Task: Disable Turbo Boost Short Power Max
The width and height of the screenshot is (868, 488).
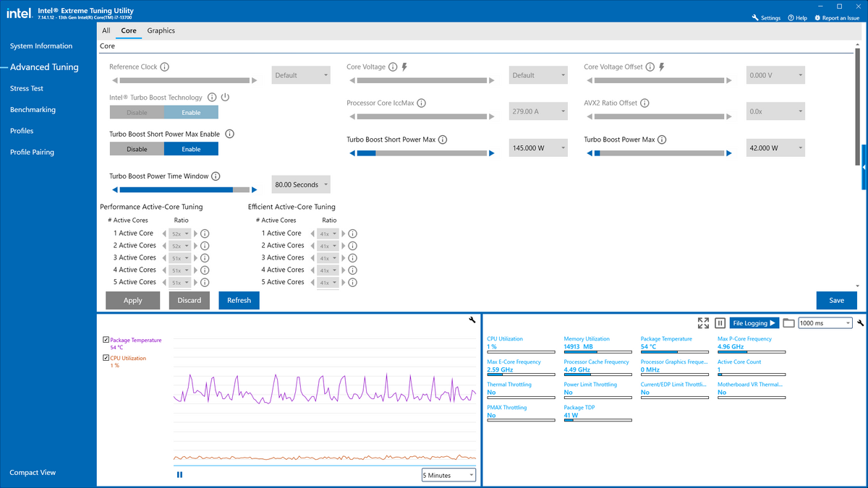Action: pyautogui.click(x=137, y=149)
